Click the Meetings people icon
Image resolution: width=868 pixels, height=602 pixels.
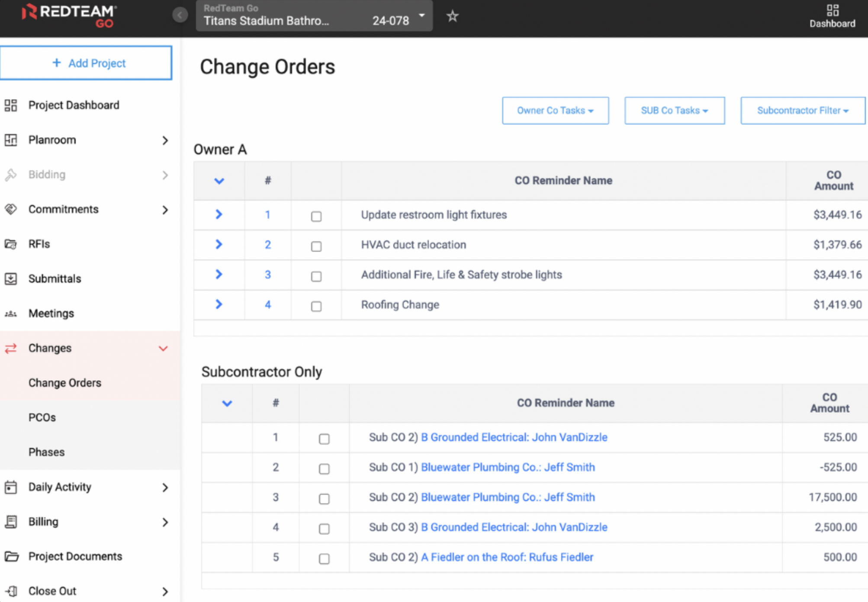[x=11, y=314]
